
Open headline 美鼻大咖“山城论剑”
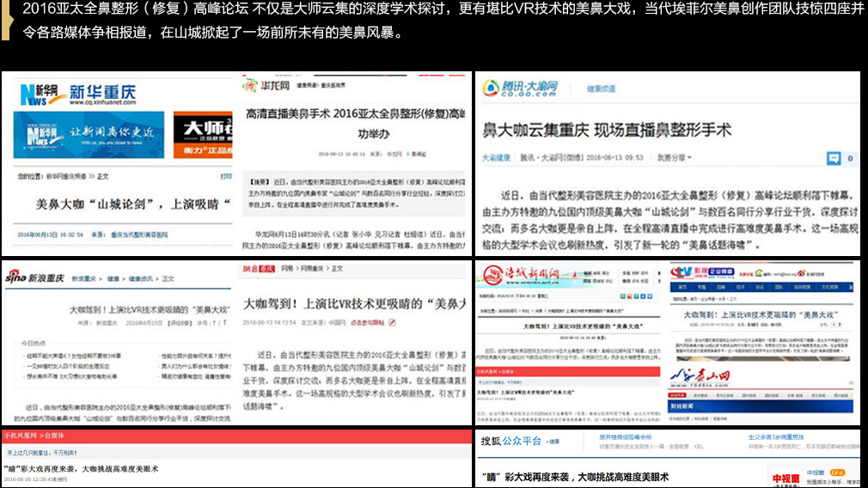(x=133, y=204)
